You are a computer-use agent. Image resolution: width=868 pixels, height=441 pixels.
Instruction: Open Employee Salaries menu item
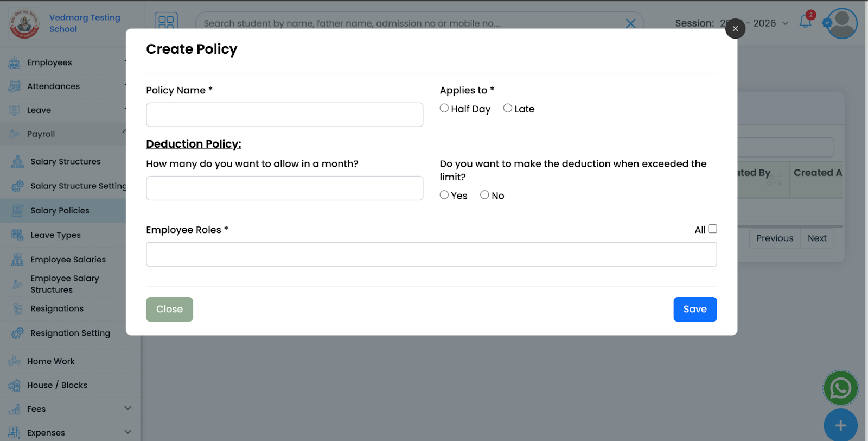pyautogui.click(x=68, y=260)
